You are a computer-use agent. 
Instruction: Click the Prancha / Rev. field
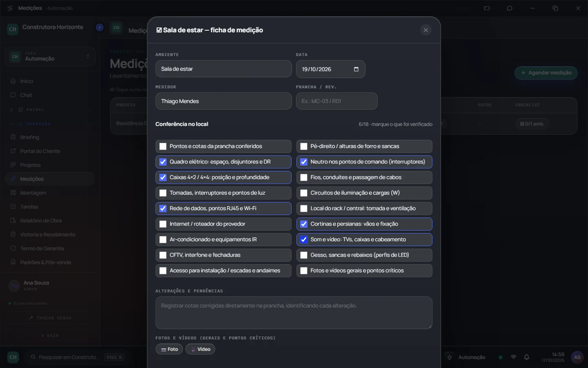pos(336,101)
